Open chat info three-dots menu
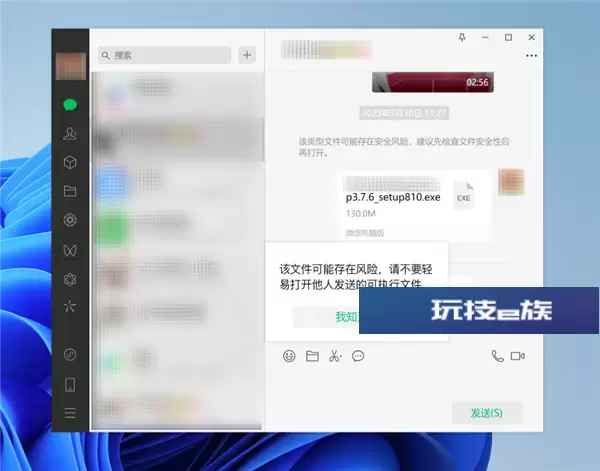This screenshot has height=471, width=600. pyautogui.click(x=532, y=56)
